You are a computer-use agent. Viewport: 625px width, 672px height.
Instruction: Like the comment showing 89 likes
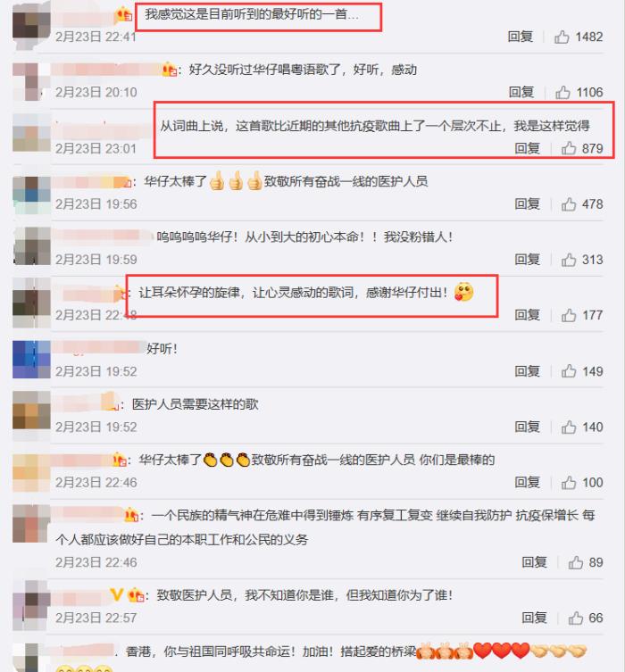tap(576, 562)
